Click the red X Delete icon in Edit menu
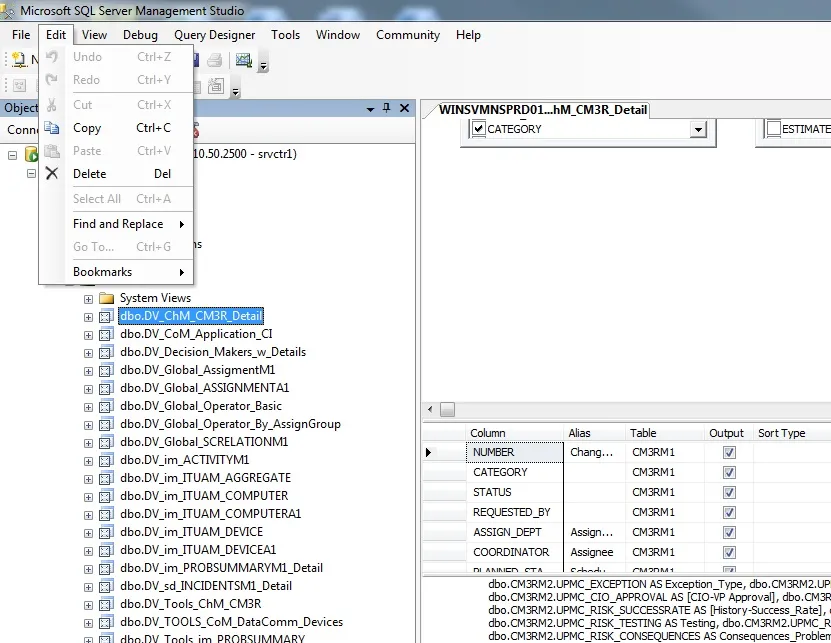The width and height of the screenshot is (831, 643). [x=52, y=175]
